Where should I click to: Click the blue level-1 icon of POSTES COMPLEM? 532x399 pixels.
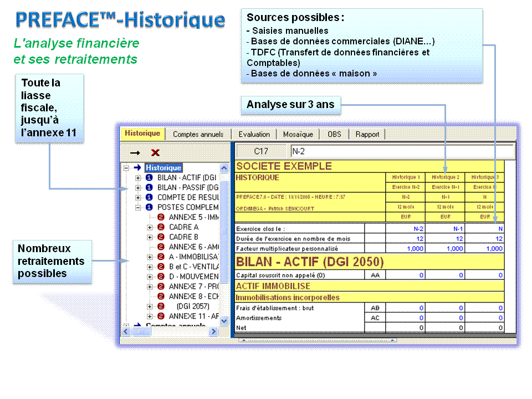point(149,207)
